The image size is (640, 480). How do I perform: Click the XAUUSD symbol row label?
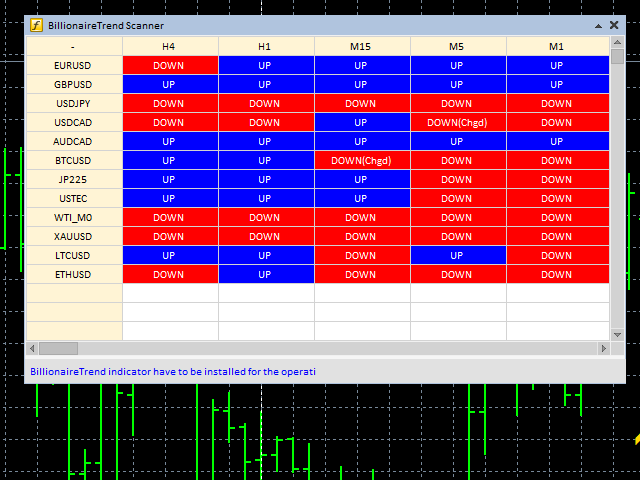[x=74, y=236]
